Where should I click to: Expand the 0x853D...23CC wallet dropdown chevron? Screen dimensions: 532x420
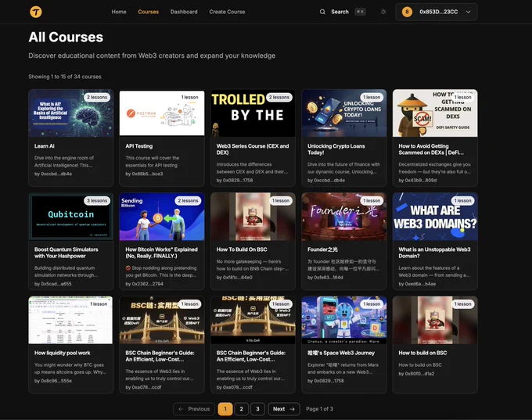(x=468, y=12)
